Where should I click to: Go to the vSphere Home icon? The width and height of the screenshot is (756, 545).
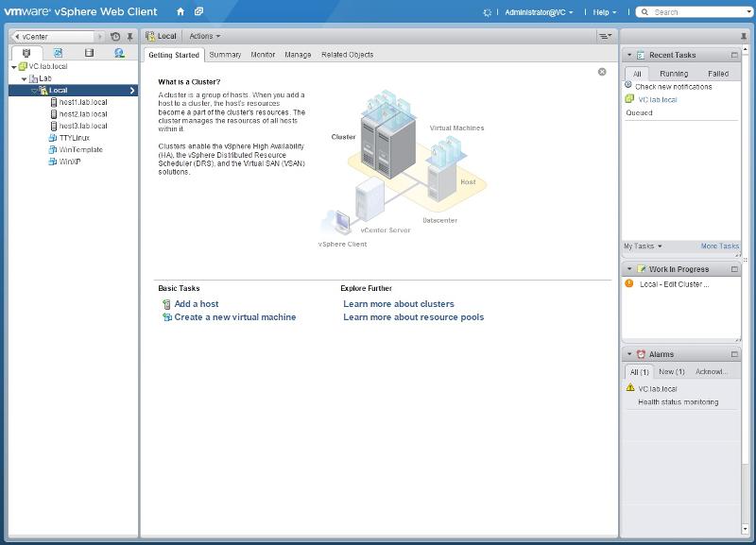(180, 11)
